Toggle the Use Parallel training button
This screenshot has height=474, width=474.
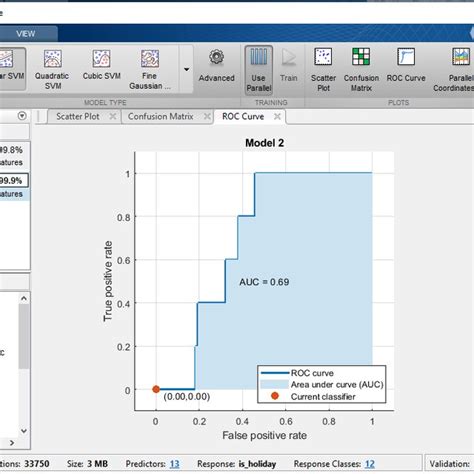pos(258,70)
